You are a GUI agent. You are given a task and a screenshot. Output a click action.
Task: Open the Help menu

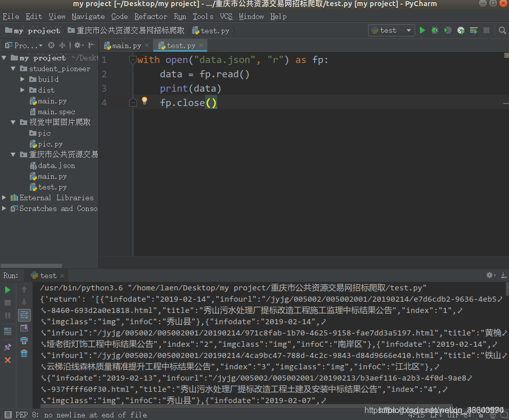click(278, 16)
